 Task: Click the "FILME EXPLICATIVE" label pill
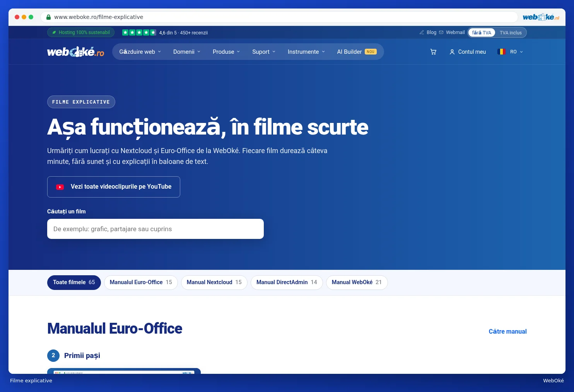click(x=81, y=102)
